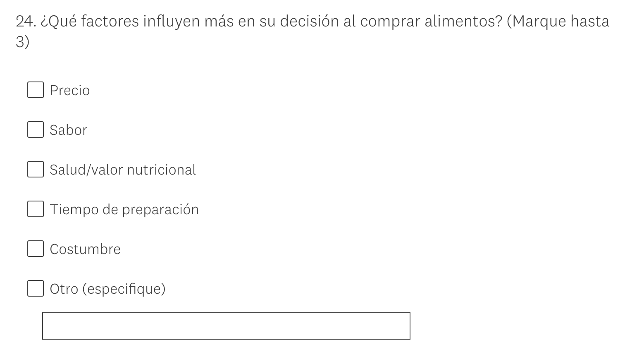Pick health and nutritional value option
The image size is (644, 345).
(36, 170)
